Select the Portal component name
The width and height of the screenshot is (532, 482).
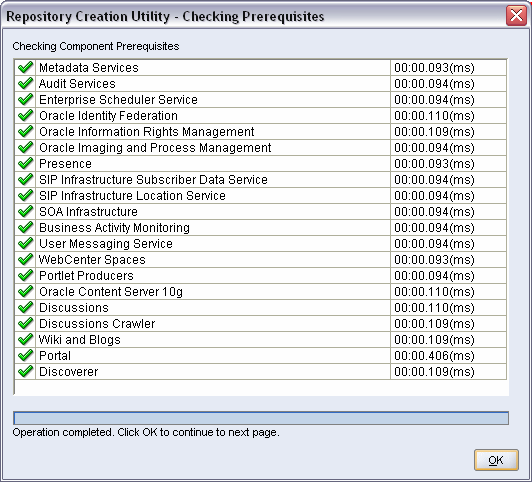[55, 355]
